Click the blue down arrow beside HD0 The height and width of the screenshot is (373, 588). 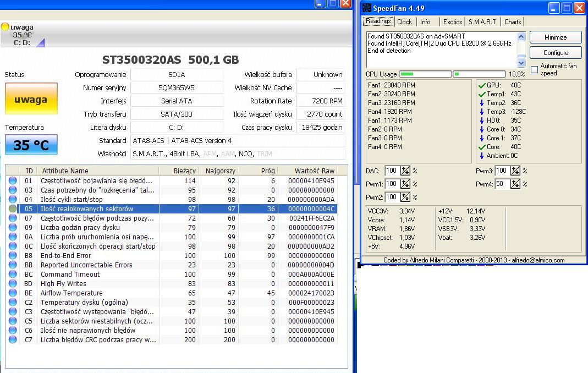click(482, 120)
